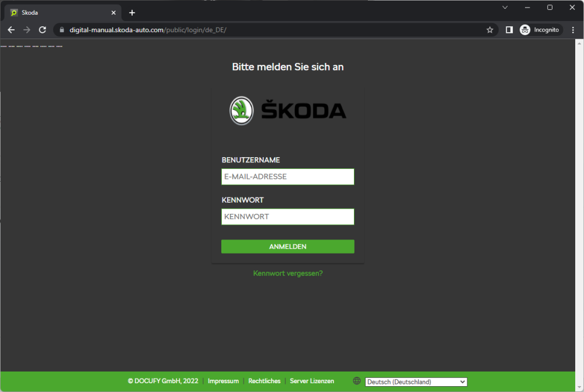Open the Rechtliches footer link
This screenshot has width=584, height=392.
click(265, 381)
